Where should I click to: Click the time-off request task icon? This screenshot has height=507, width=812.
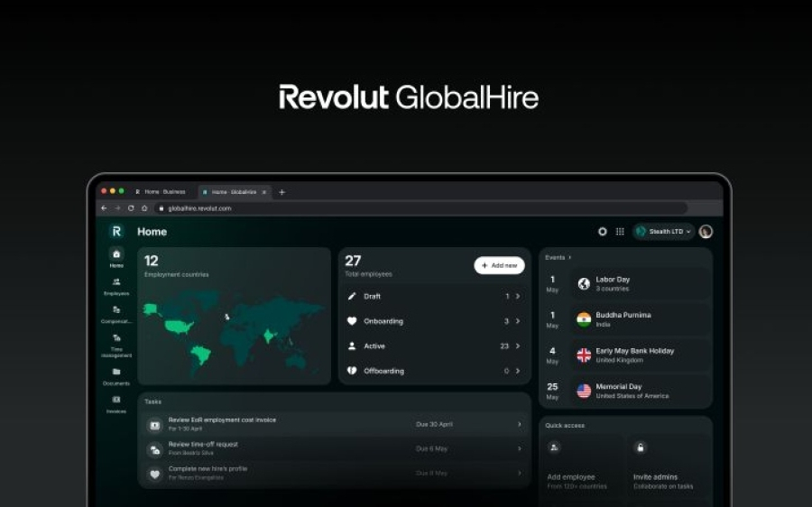click(x=154, y=449)
